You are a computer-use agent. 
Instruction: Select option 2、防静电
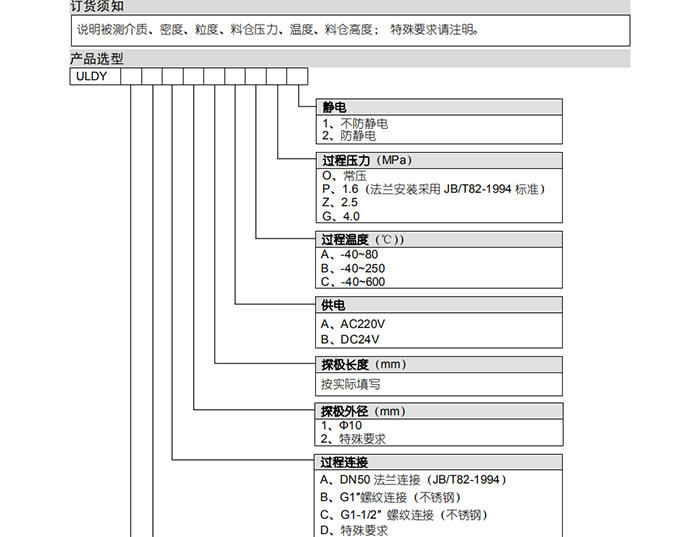[x=348, y=134]
